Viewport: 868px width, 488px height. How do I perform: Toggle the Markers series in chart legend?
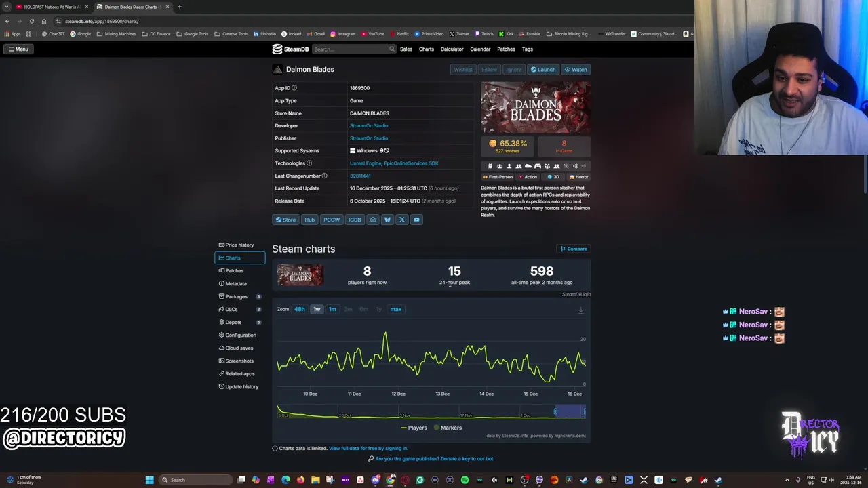coord(447,428)
